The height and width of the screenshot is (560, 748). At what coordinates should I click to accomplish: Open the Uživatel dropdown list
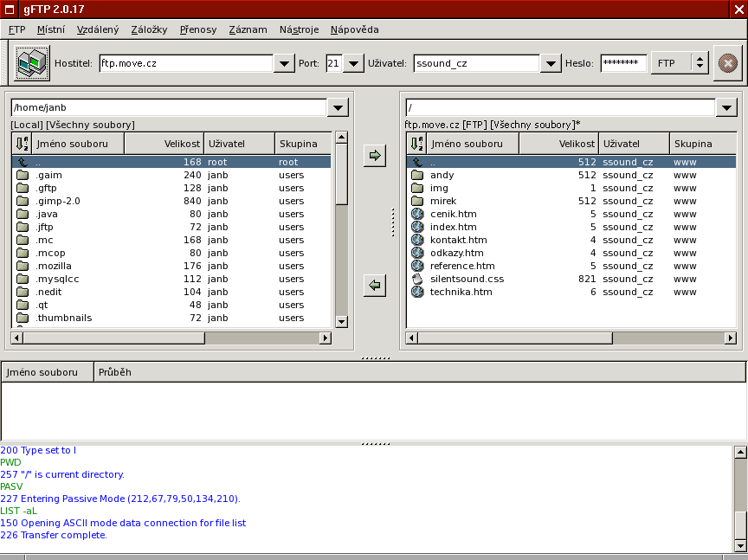tap(551, 63)
